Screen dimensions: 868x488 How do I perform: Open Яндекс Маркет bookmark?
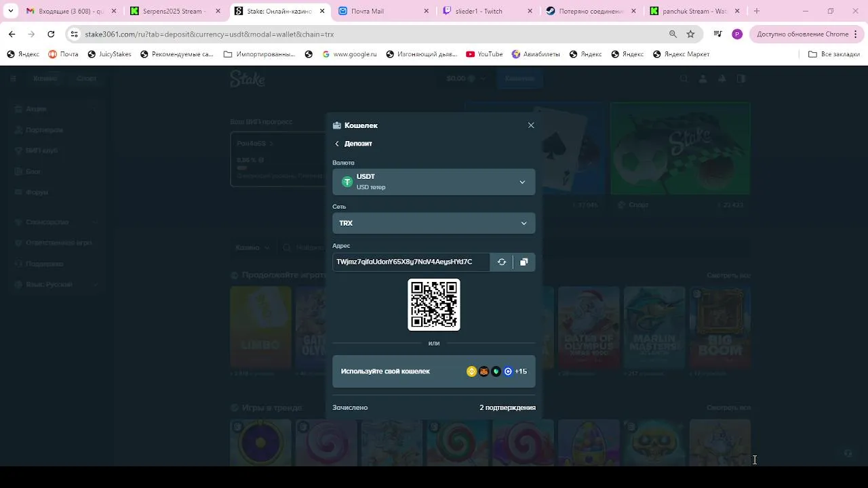tap(681, 54)
